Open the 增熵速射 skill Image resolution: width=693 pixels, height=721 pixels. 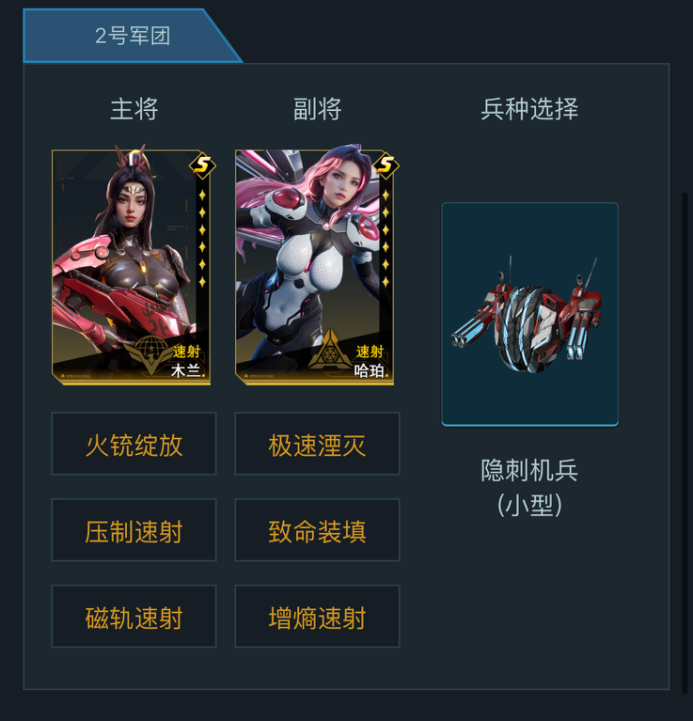click(x=317, y=616)
